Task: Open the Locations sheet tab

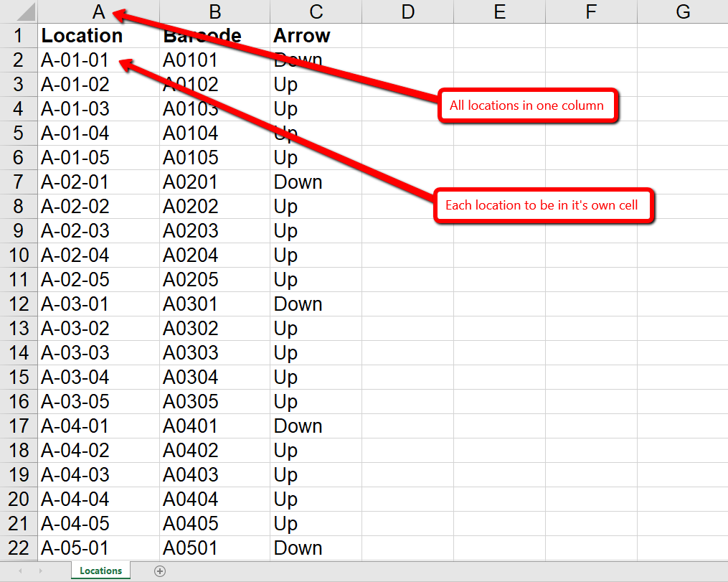Action: click(x=100, y=571)
